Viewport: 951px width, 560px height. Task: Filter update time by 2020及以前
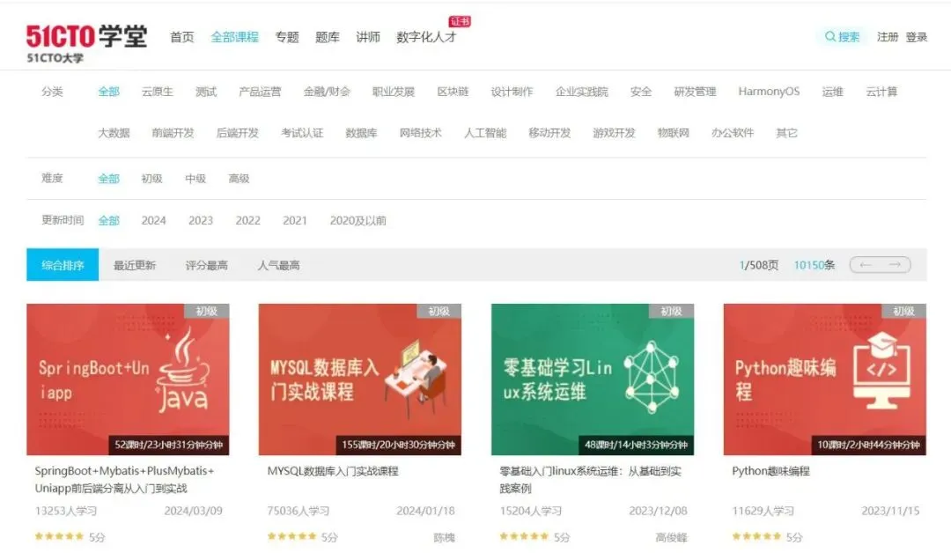pos(358,220)
